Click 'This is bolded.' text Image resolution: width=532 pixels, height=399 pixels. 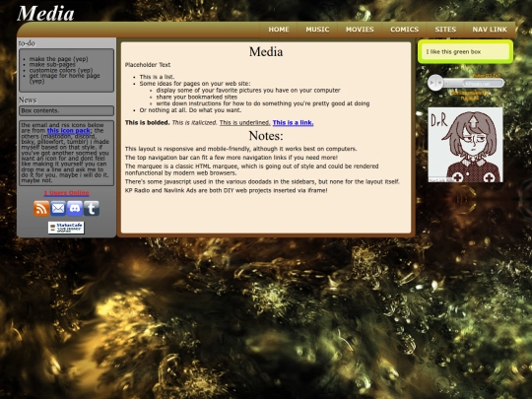coord(147,123)
